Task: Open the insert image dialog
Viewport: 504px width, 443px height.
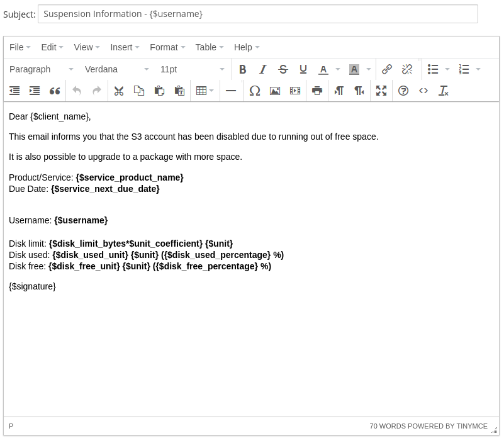Action: click(274, 91)
